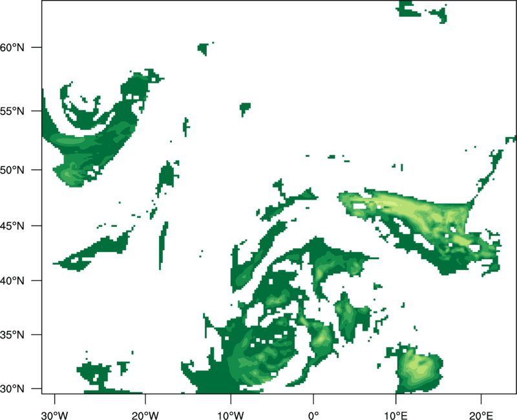
Task: Click the 40°N latitude label
Action: (12, 281)
